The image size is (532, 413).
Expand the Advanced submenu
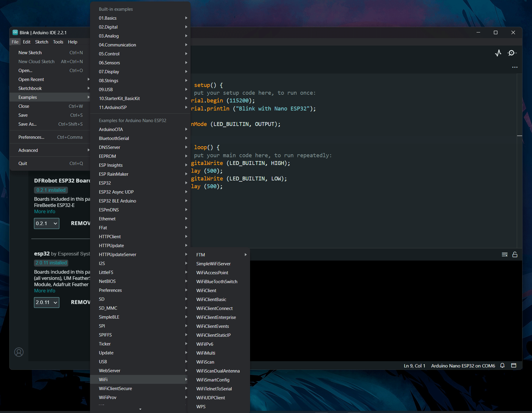50,150
